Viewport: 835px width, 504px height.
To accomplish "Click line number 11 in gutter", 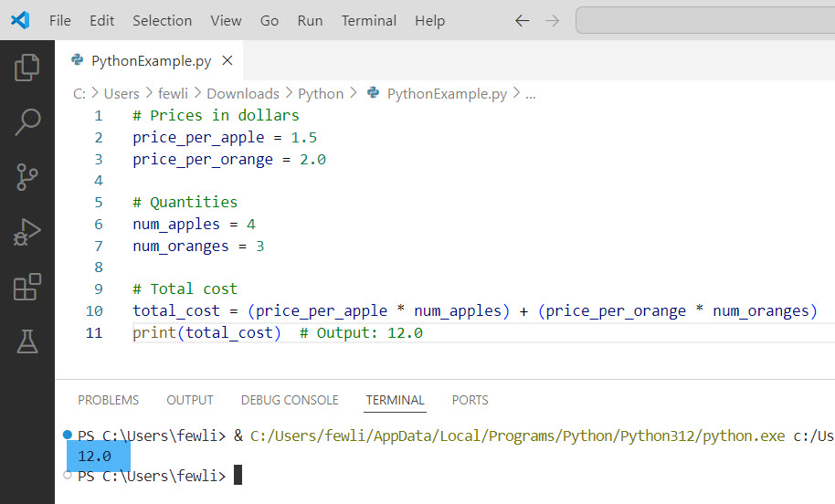I will click(94, 332).
